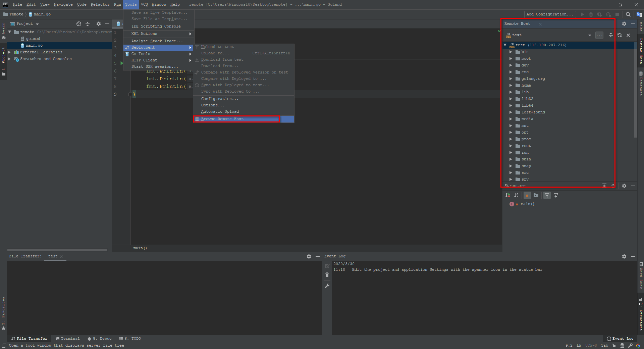Click the tool windows quick access icon at bottom-left
Screen dimensions: 644x349
(x=4, y=346)
